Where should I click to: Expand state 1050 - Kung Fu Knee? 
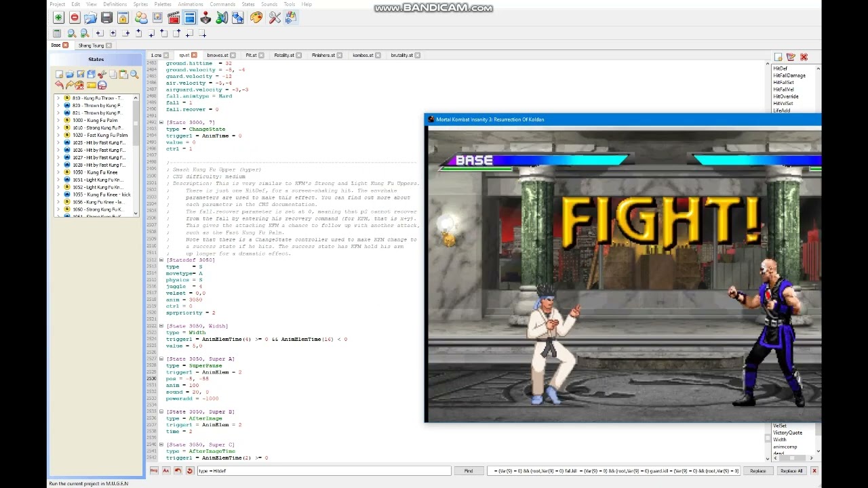point(59,172)
